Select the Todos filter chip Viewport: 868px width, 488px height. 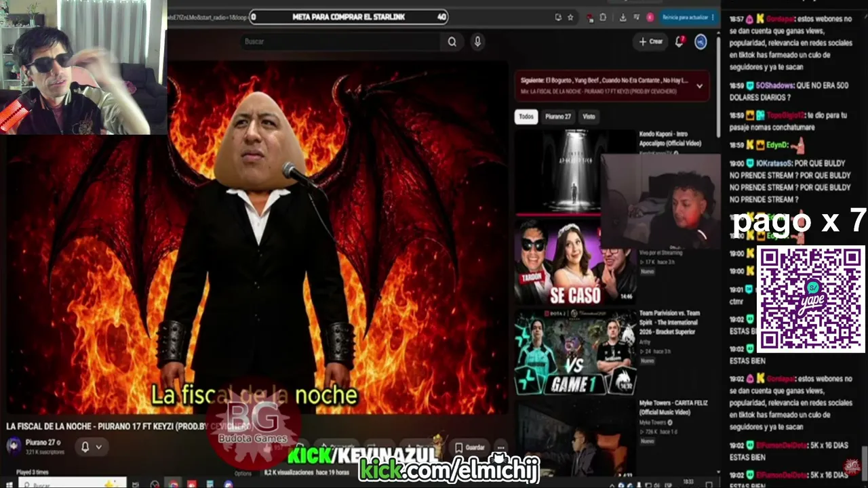click(x=526, y=117)
